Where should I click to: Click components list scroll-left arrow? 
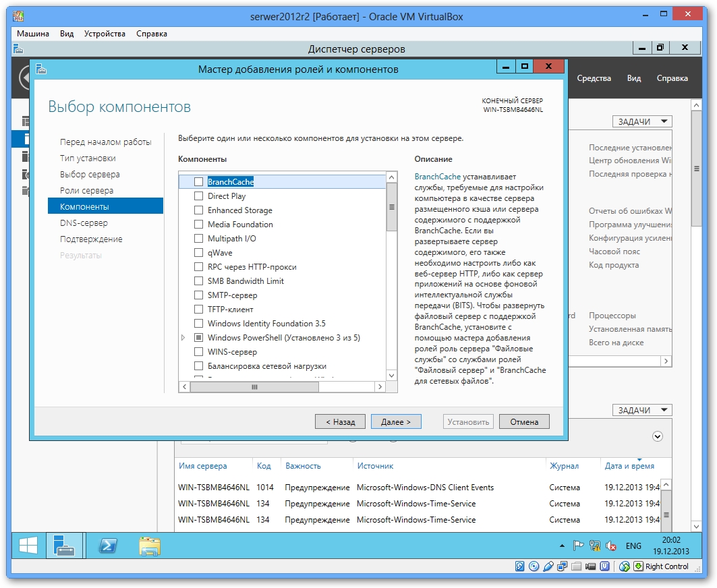tap(184, 387)
